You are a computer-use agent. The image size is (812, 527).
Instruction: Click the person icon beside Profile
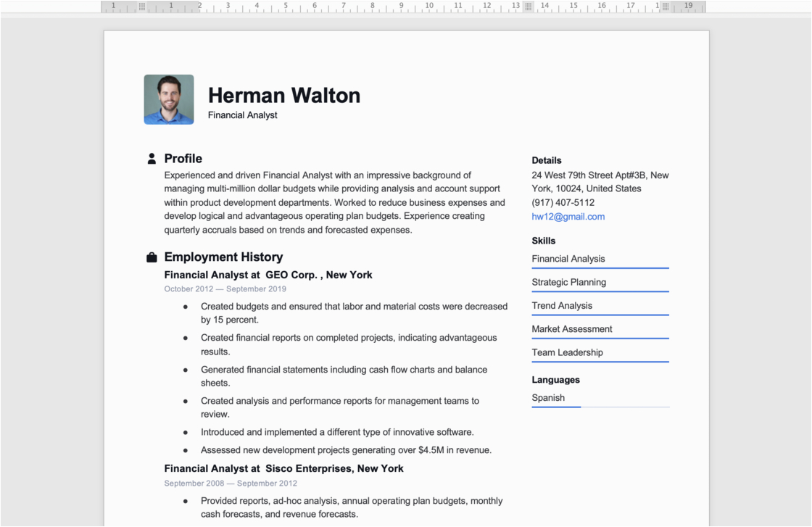[x=152, y=159]
